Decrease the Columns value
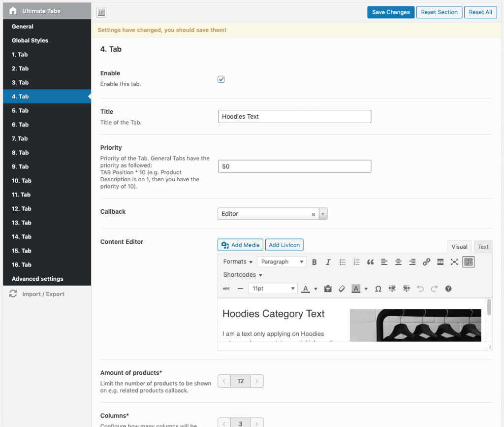504x427 pixels. click(x=224, y=424)
